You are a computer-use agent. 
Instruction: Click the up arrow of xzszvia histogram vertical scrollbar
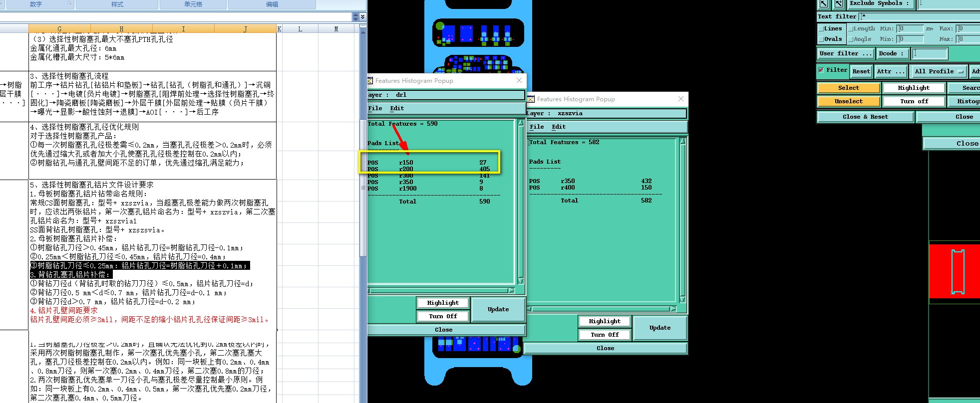click(682, 141)
